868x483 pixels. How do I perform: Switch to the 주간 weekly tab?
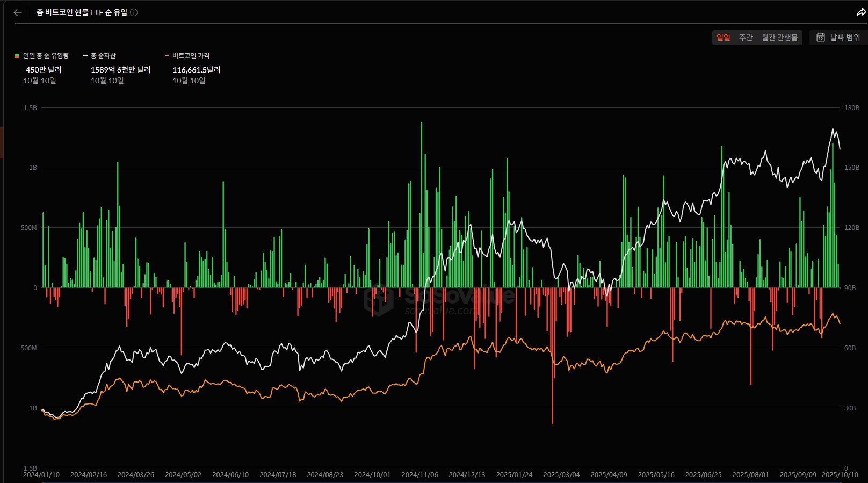tap(746, 38)
